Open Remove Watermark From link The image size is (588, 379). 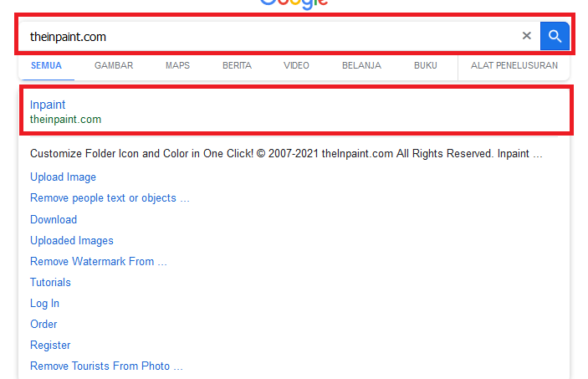(98, 262)
